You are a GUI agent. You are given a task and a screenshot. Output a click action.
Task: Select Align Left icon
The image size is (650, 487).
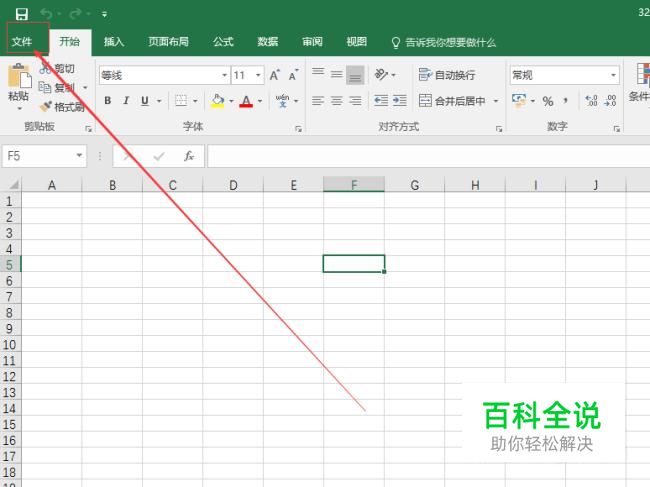(x=318, y=101)
